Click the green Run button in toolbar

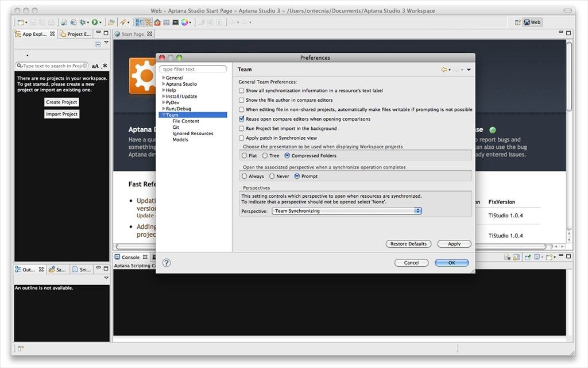[95, 22]
